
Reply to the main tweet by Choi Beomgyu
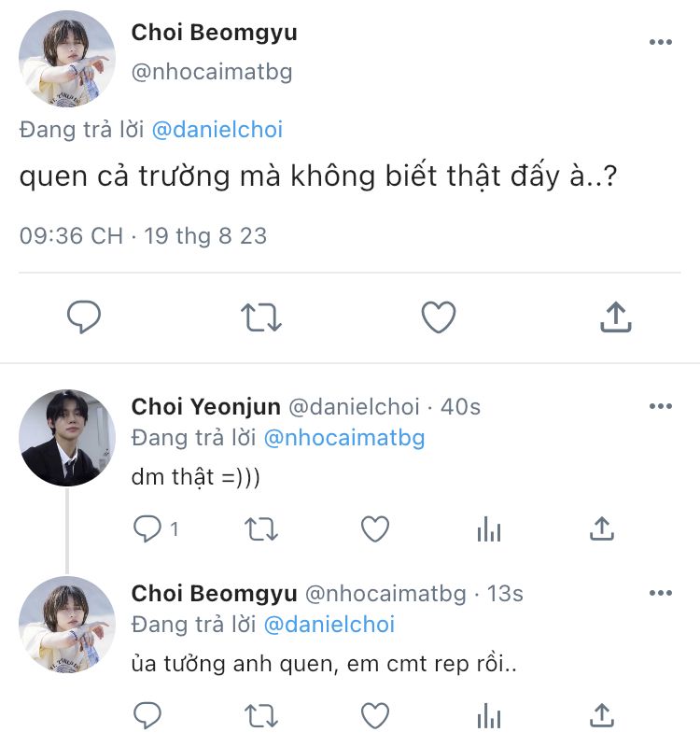point(84,317)
